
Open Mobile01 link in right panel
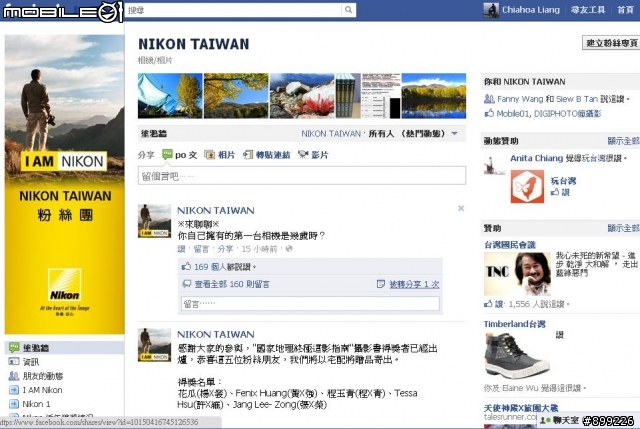click(513, 113)
